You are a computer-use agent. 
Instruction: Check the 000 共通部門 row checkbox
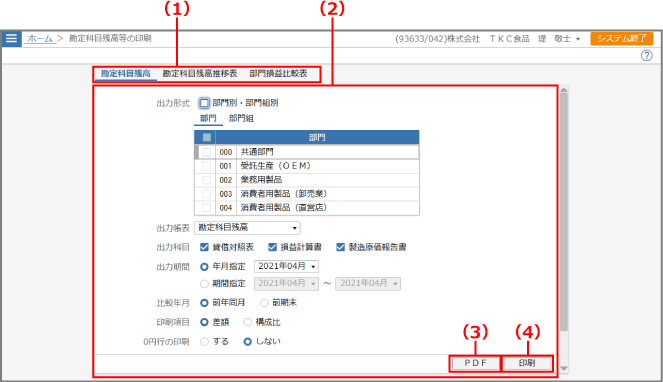206,152
